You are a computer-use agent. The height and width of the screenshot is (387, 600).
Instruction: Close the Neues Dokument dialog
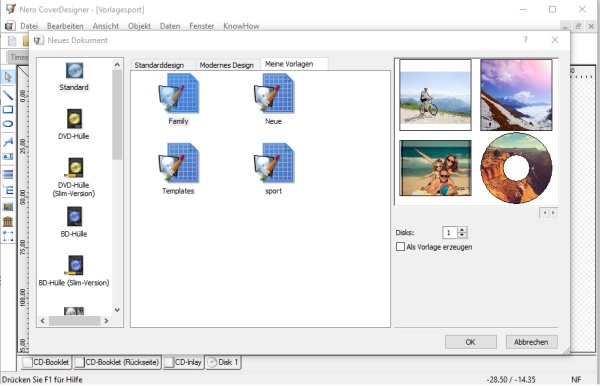coord(555,40)
